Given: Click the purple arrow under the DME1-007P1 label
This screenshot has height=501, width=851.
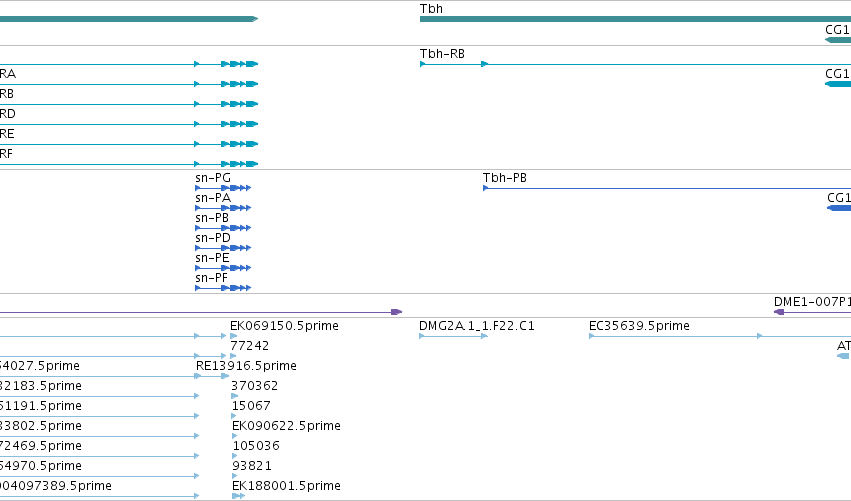Looking at the screenshot, I should 812,312.
